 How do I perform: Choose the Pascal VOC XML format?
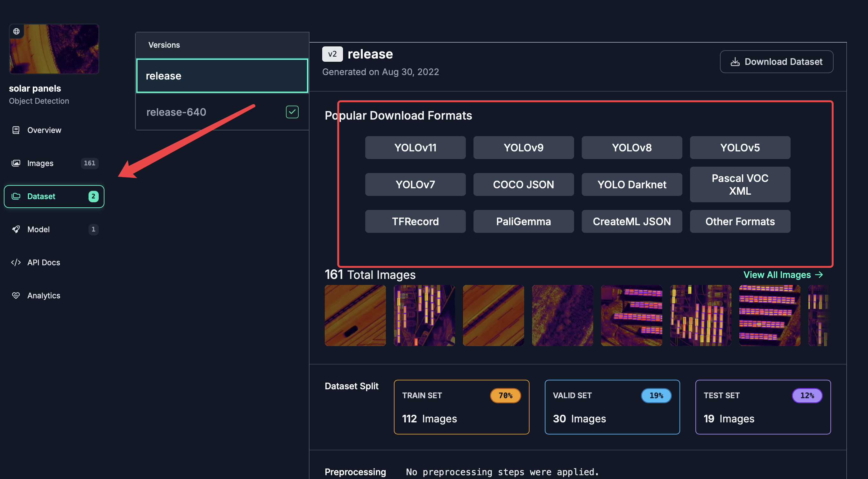(740, 184)
